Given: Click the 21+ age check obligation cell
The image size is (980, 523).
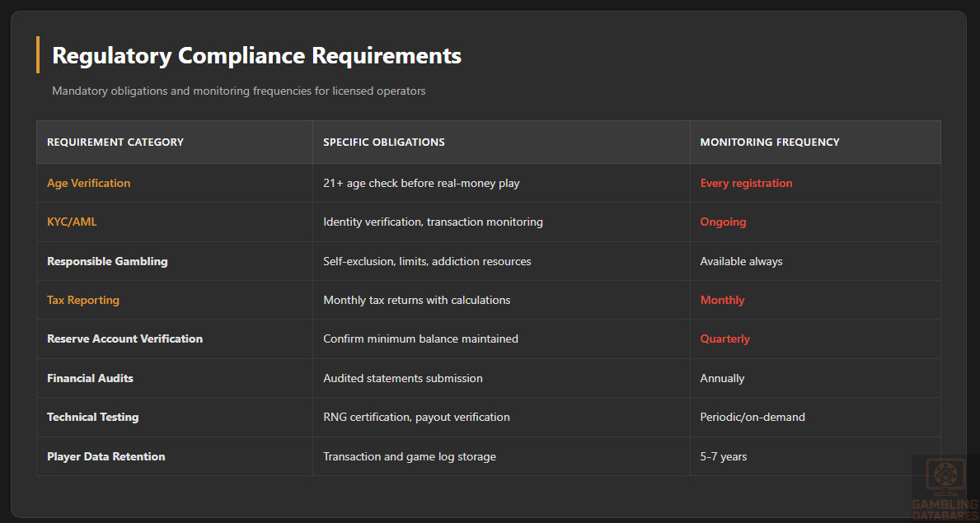Looking at the screenshot, I should tap(421, 183).
